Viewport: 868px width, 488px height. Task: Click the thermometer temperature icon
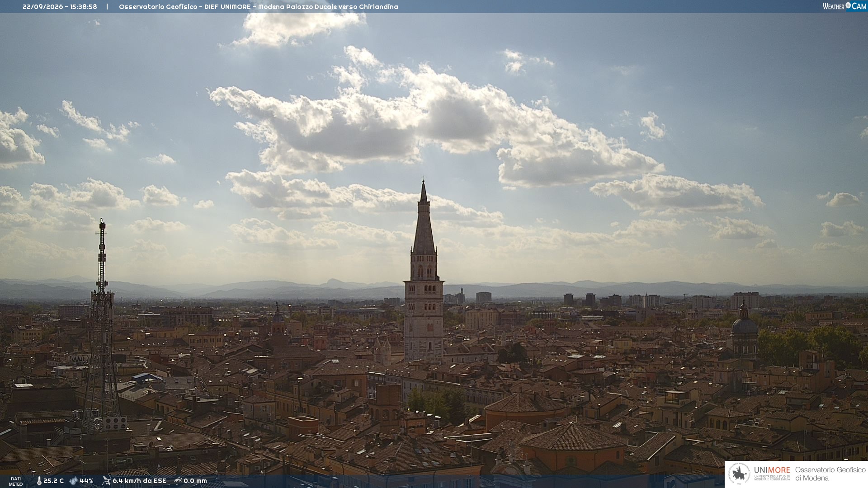(x=39, y=481)
